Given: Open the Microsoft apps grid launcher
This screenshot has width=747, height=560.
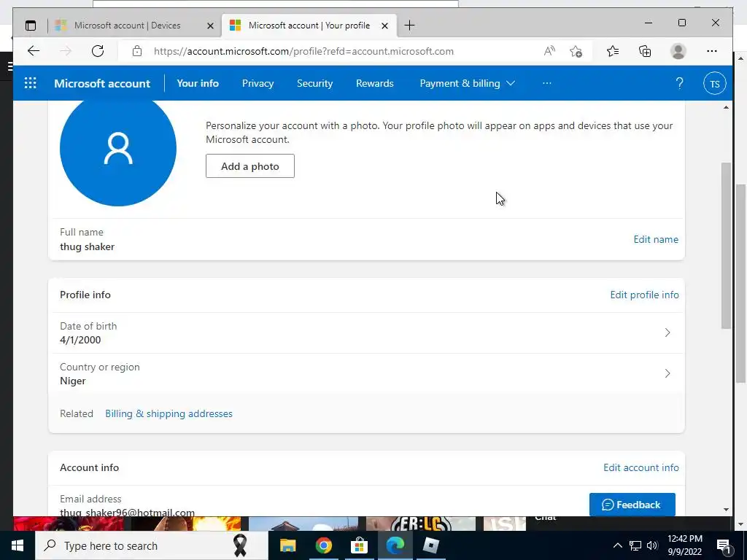Looking at the screenshot, I should [x=31, y=83].
